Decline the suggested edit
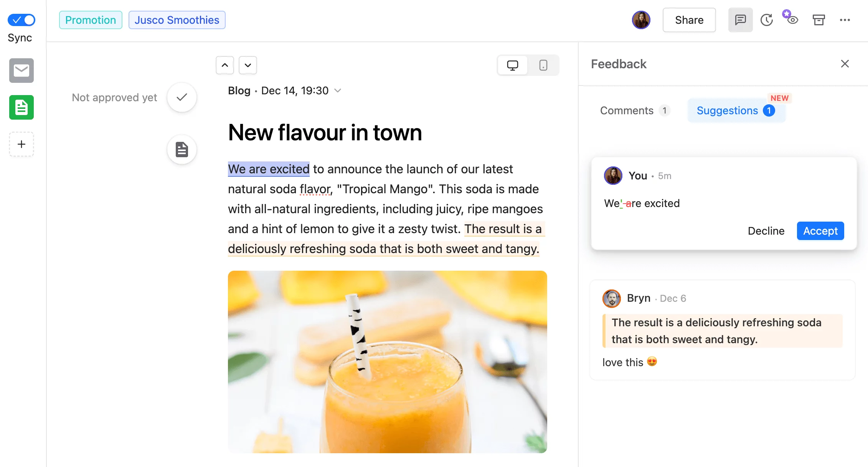 pyautogui.click(x=766, y=231)
